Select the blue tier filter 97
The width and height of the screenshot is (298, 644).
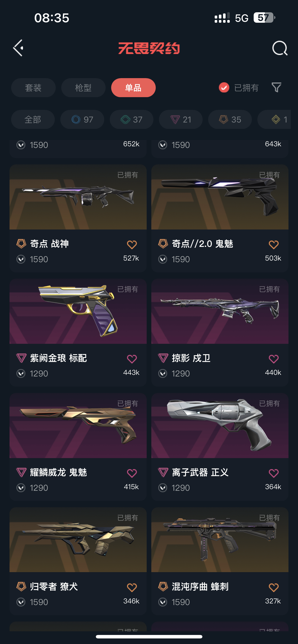(x=82, y=119)
